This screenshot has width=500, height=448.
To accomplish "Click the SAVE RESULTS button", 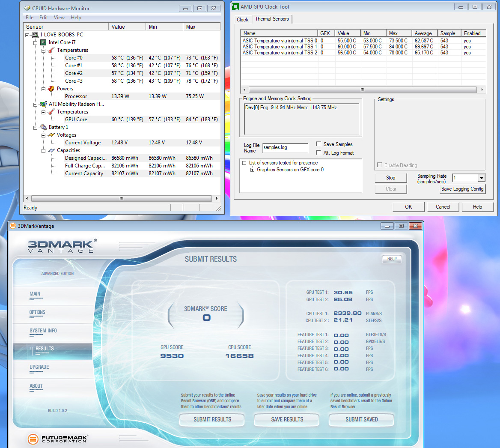I will (287, 420).
